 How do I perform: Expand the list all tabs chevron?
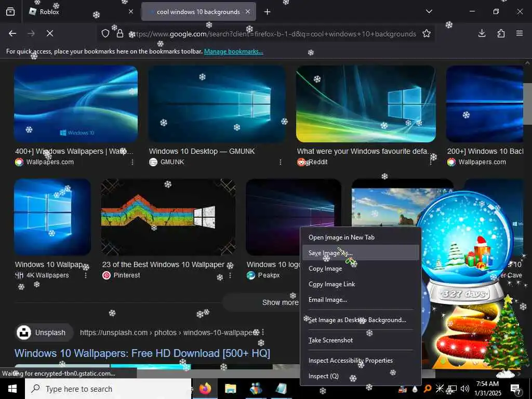coord(429,11)
